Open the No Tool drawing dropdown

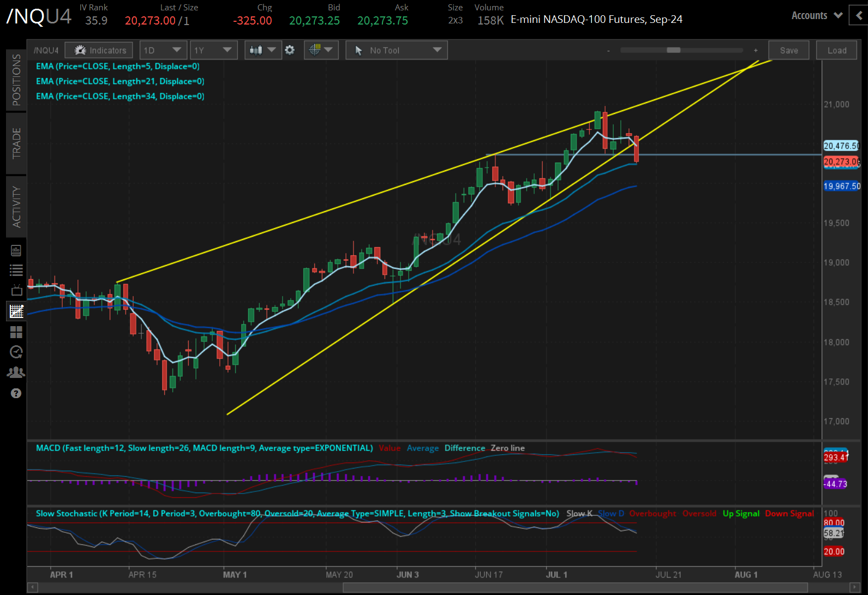pyautogui.click(x=397, y=50)
